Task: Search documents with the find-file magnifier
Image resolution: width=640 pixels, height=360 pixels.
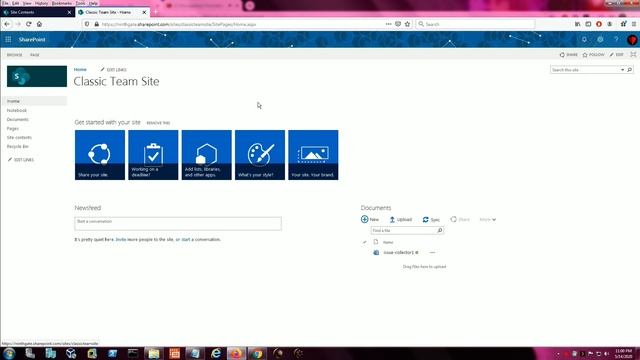Action: pos(440,231)
